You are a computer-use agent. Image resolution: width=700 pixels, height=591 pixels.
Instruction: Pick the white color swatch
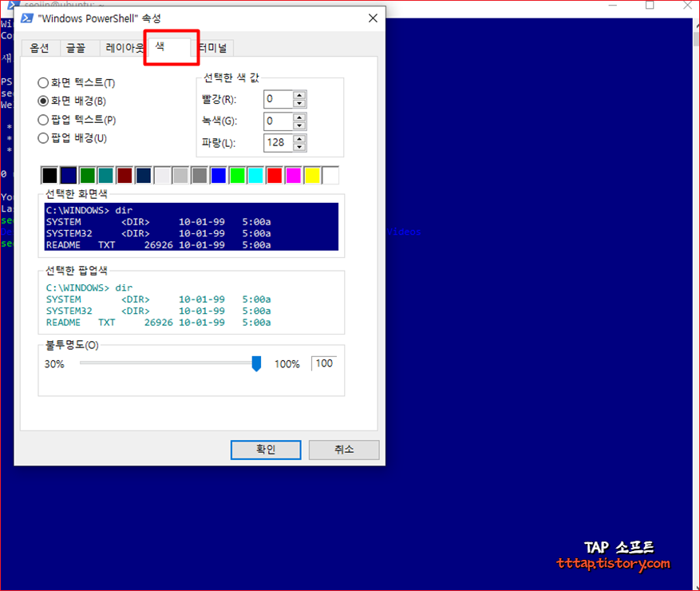(x=330, y=175)
